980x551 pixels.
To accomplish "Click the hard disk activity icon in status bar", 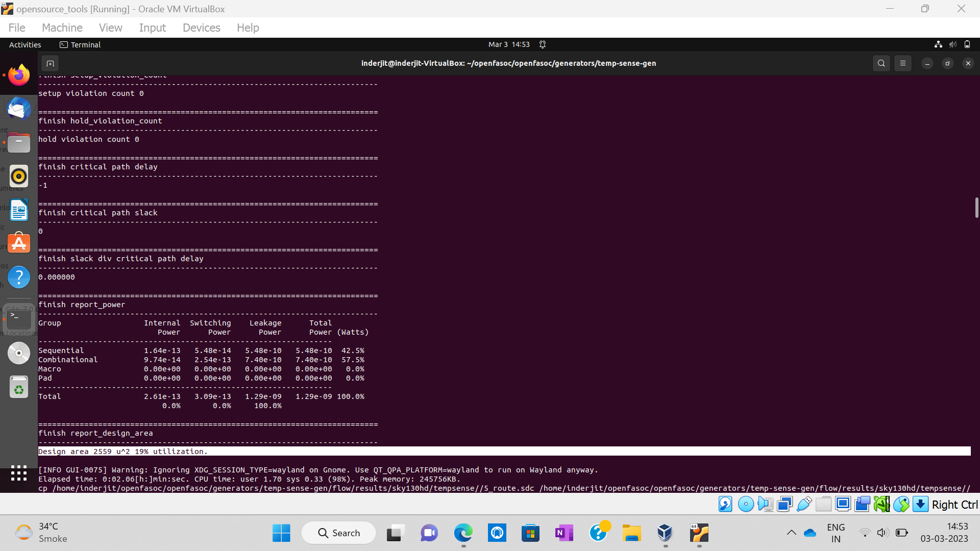I will pyautogui.click(x=725, y=504).
